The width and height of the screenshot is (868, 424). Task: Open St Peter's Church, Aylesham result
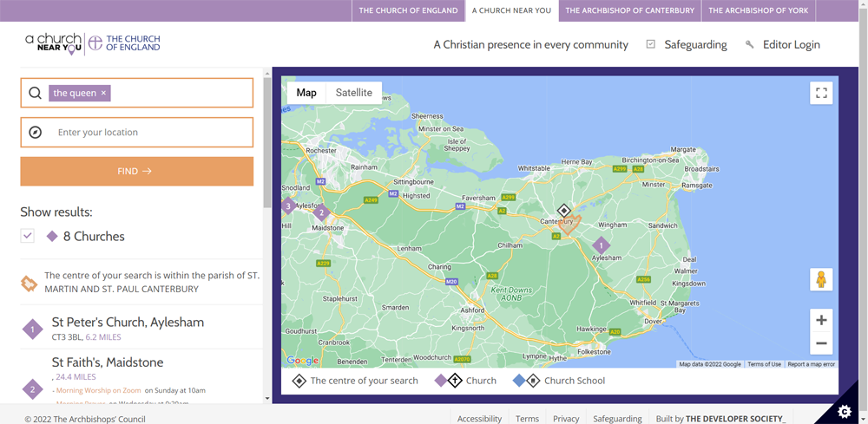pyautogui.click(x=128, y=323)
